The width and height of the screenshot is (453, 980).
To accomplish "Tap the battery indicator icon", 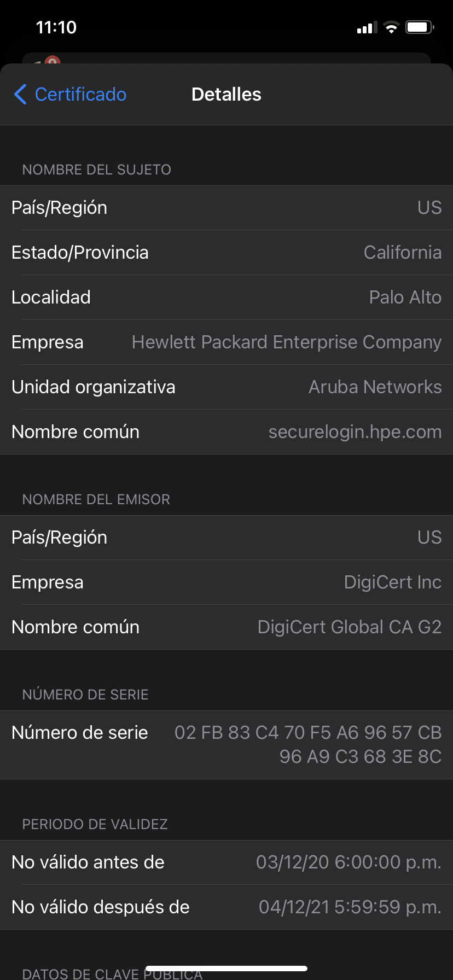I will point(420,27).
